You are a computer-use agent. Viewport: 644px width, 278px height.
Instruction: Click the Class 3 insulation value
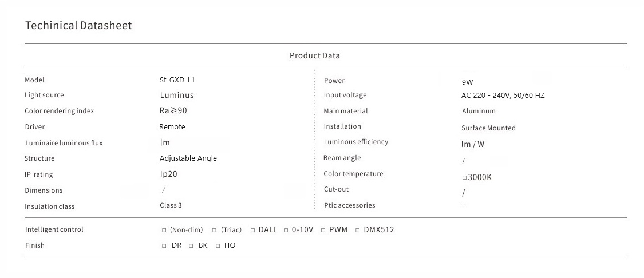171,205
